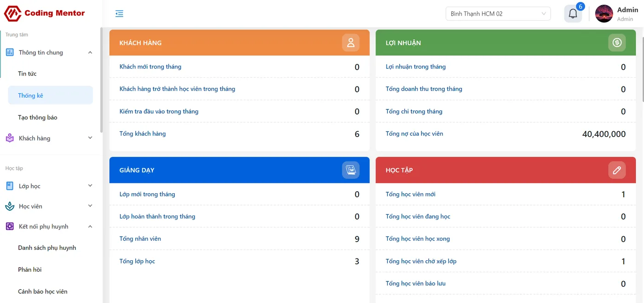
Task: Click the Kết nối phụ huynh icon
Action: [10, 226]
